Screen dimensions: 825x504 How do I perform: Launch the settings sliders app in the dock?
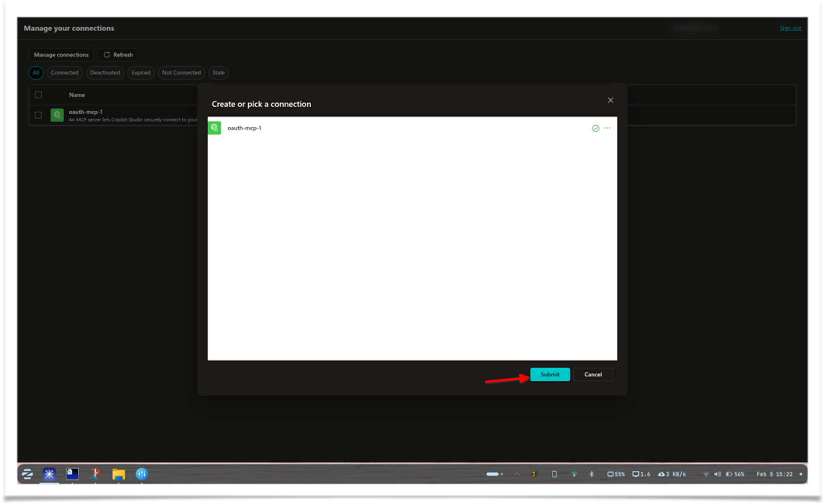[142, 474]
